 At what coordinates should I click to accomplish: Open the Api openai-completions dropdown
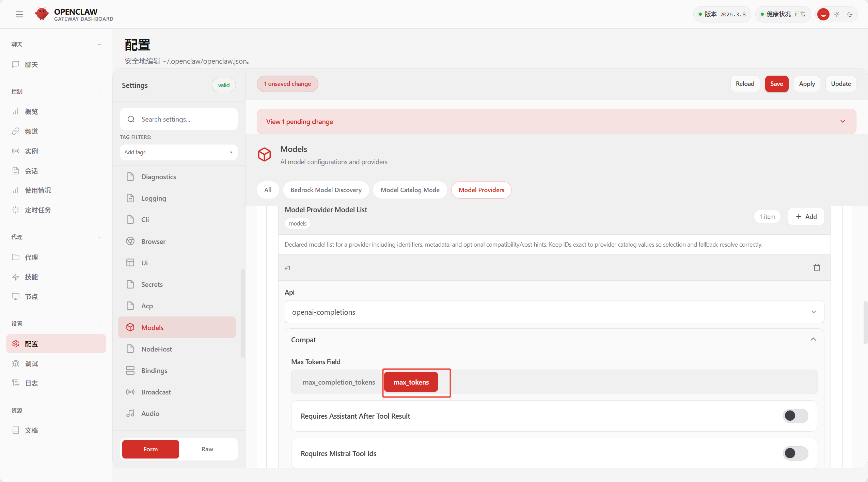coord(554,312)
